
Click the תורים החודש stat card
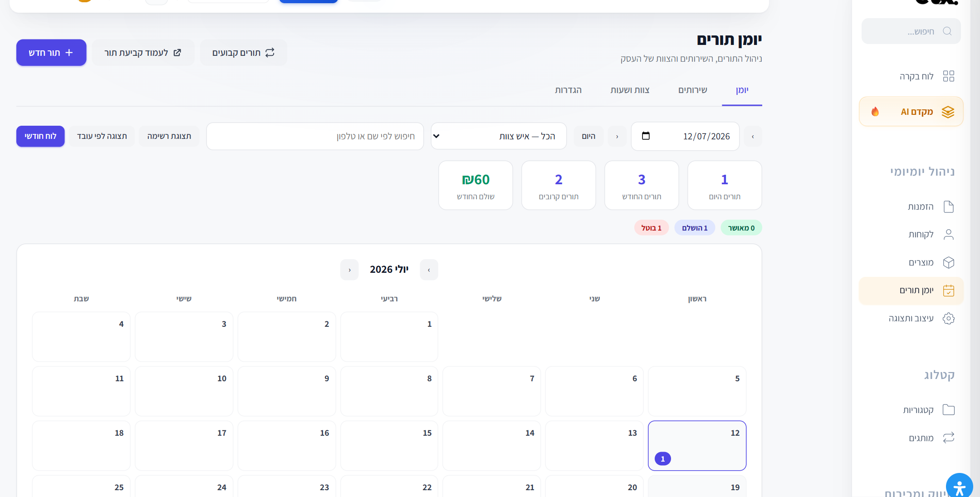click(642, 185)
